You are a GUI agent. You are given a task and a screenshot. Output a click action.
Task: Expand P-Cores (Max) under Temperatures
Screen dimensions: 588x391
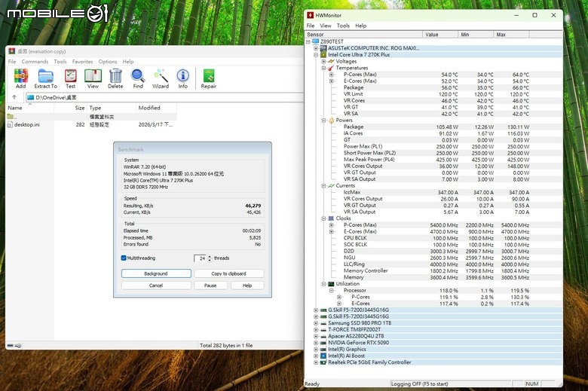[332, 75]
